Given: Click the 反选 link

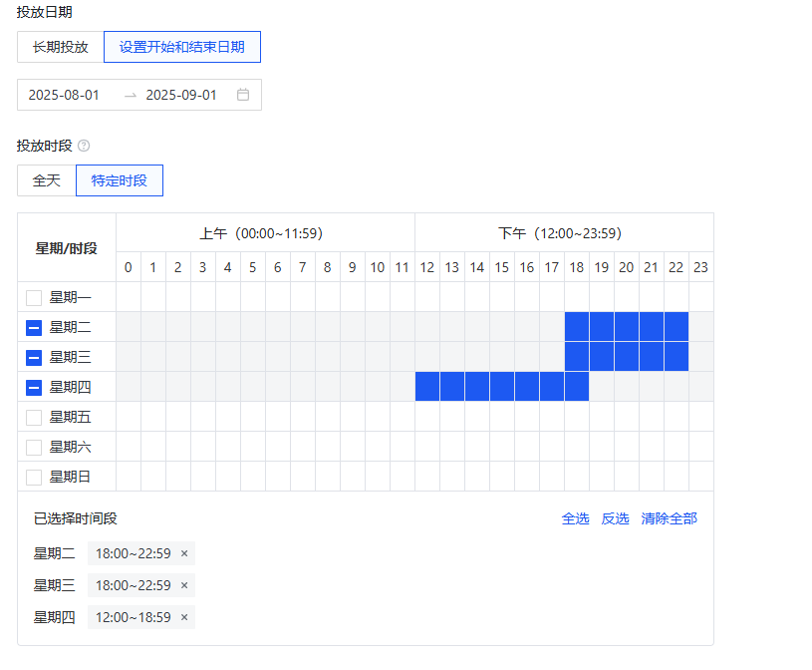Looking at the screenshot, I should [x=615, y=518].
